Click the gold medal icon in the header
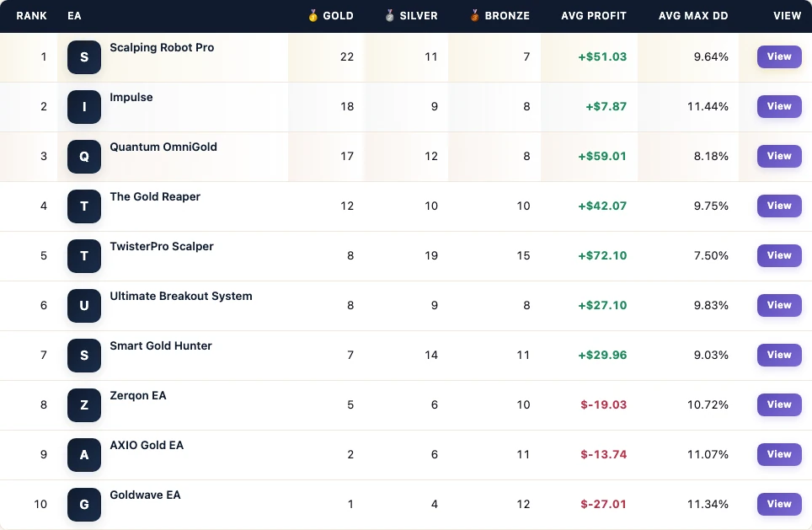The height and width of the screenshot is (530, 812). (313, 15)
